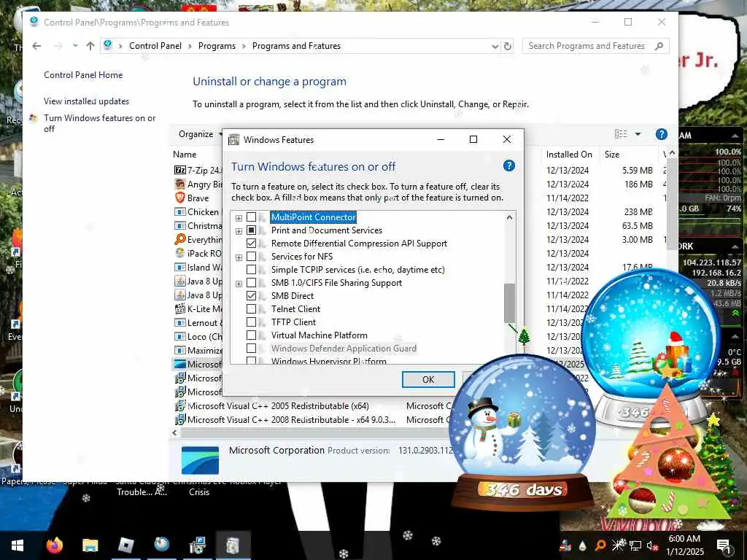Expand Print and Document Services node
The width and height of the screenshot is (747, 560).
point(239,231)
